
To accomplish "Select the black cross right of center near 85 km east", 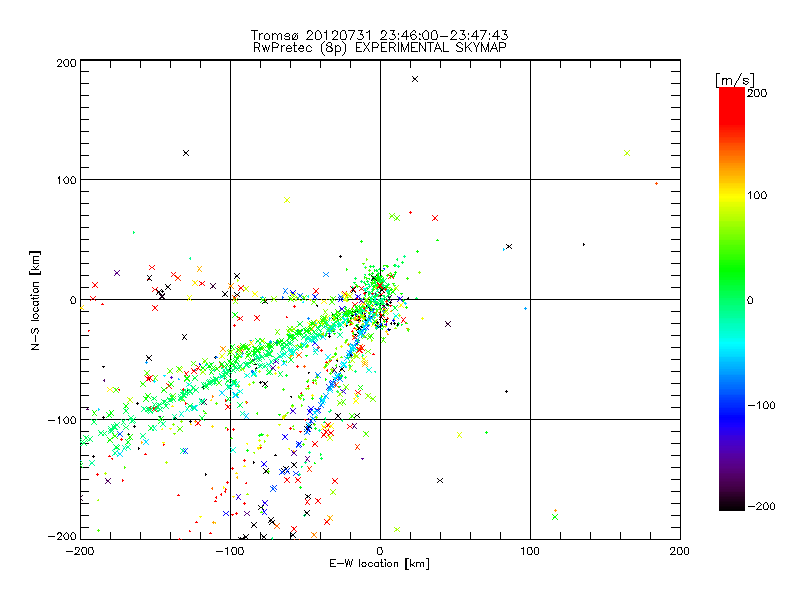I will click(x=509, y=246).
